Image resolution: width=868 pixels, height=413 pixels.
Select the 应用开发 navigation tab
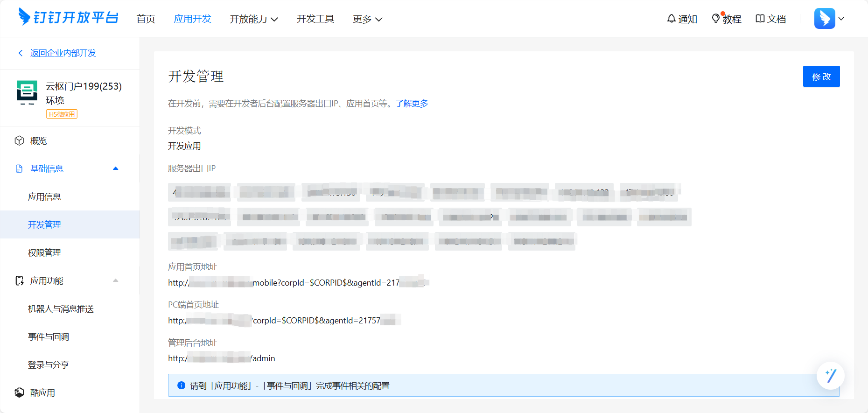coord(192,19)
